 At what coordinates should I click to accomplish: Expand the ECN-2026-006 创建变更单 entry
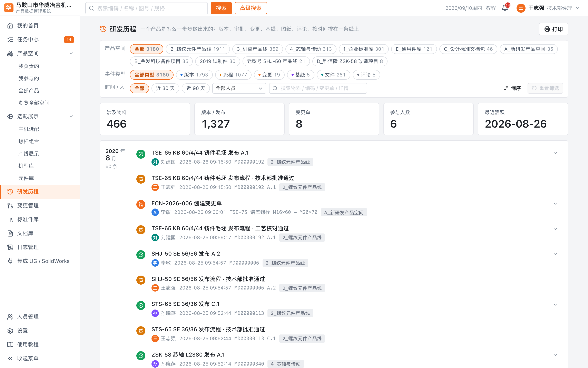click(555, 203)
